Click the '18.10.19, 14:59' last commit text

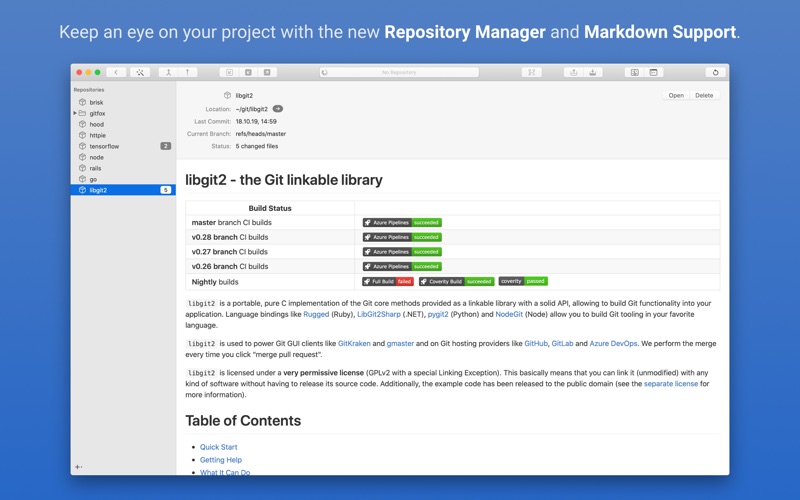[x=256, y=121]
